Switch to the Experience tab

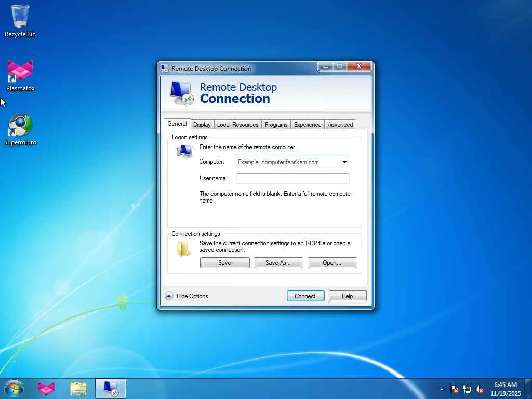308,125
